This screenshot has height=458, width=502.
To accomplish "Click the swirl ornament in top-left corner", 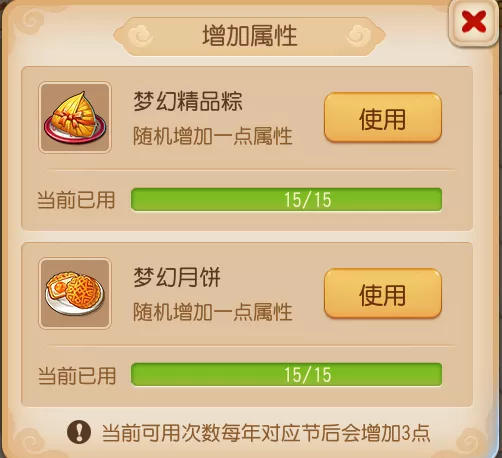I will tap(31, 20).
